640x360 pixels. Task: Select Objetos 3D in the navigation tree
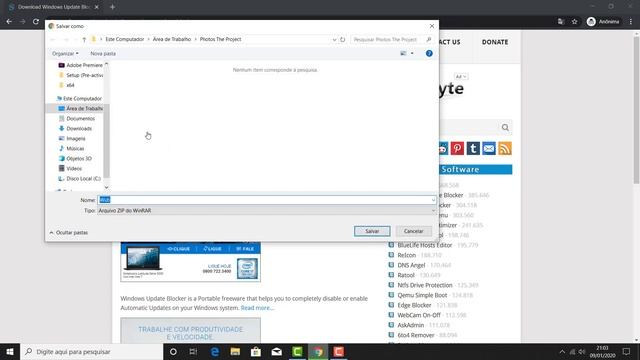click(75, 158)
